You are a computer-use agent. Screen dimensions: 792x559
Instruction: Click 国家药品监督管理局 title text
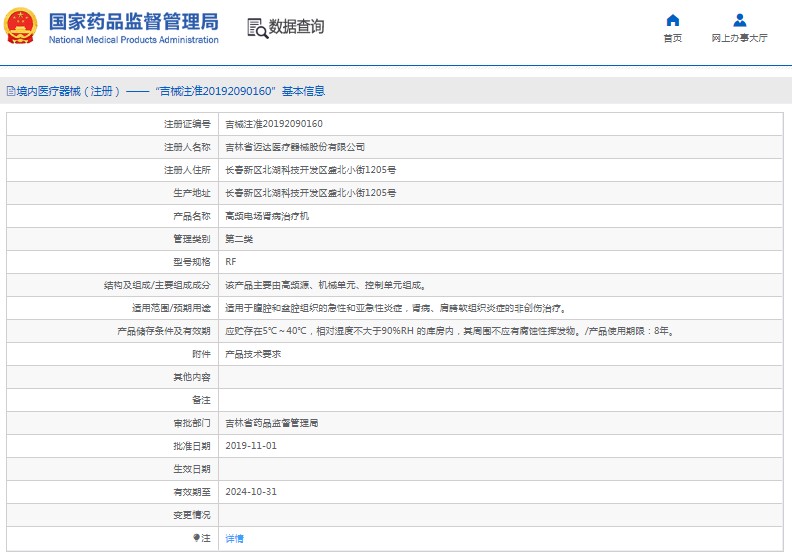134,22
